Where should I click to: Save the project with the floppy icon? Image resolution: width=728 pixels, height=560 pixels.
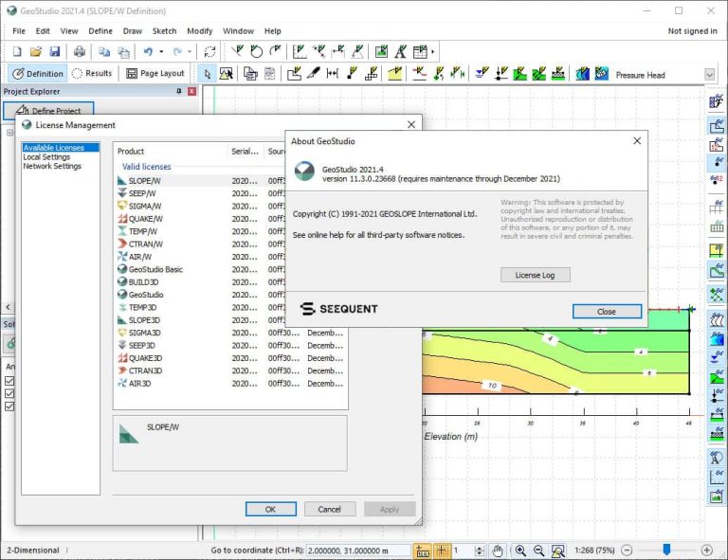tap(55, 51)
